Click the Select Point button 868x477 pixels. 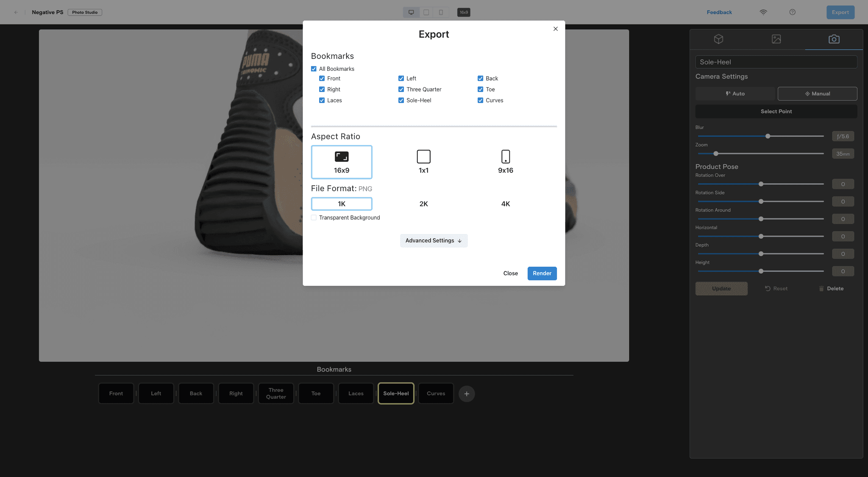[x=776, y=112]
